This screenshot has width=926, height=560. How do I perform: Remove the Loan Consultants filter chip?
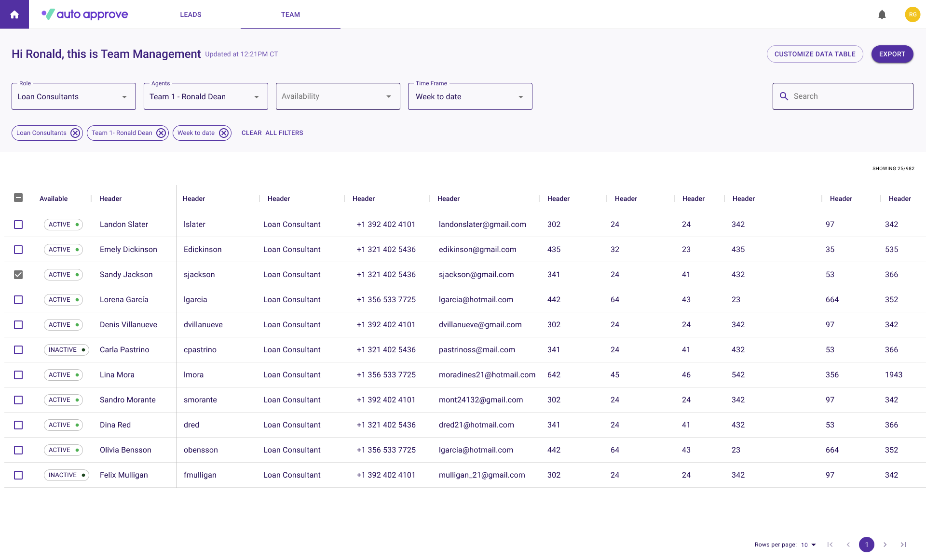pos(75,133)
